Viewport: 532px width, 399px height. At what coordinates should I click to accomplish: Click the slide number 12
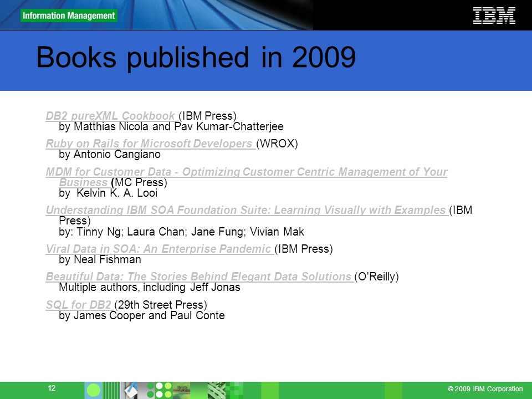(x=52, y=388)
